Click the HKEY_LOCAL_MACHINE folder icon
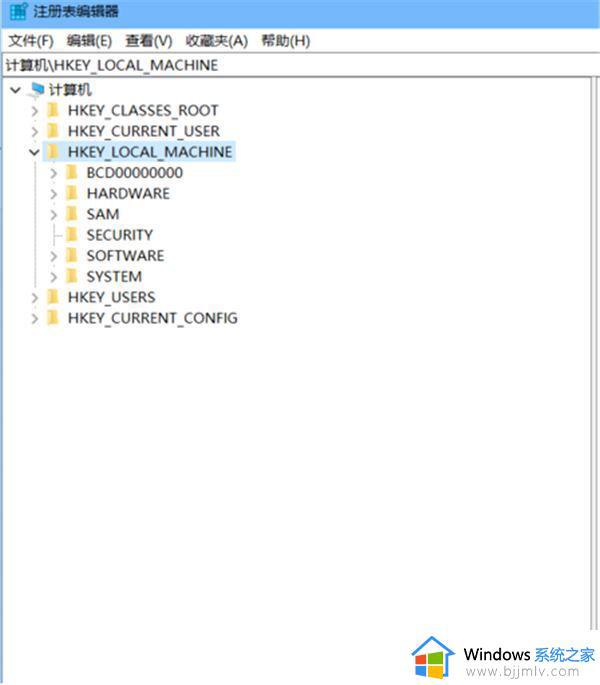This screenshot has width=600, height=685. tap(53, 152)
